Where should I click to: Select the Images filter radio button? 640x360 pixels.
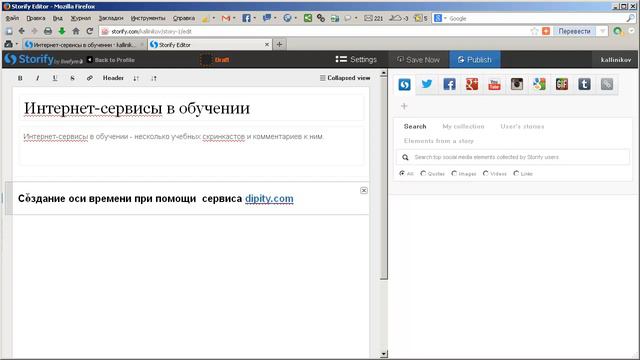coord(454,173)
